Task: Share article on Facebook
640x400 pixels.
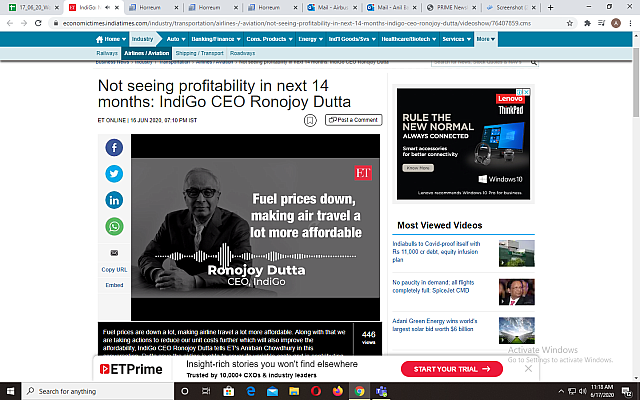Action: pyautogui.click(x=114, y=147)
